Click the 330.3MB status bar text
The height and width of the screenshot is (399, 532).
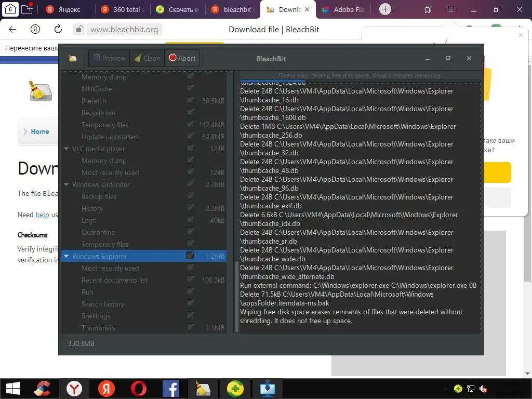coord(81,343)
